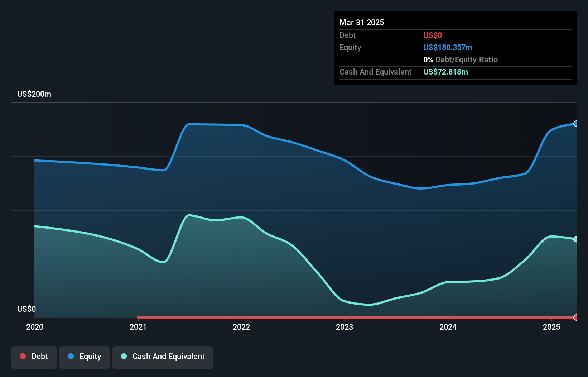Click the US$0 axis label
588x377 pixels.
coord(26,309)
